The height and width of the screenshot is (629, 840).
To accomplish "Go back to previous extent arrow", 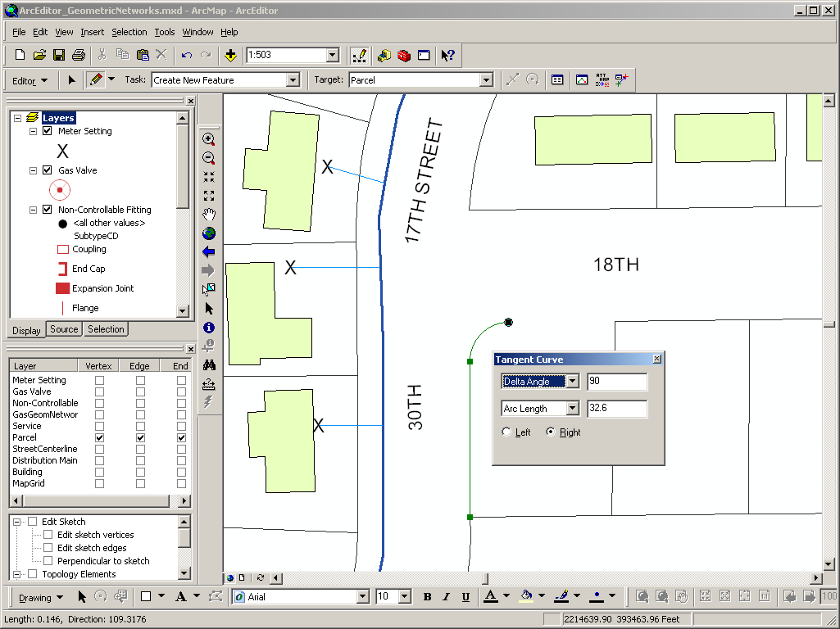I will click(209, 251).
